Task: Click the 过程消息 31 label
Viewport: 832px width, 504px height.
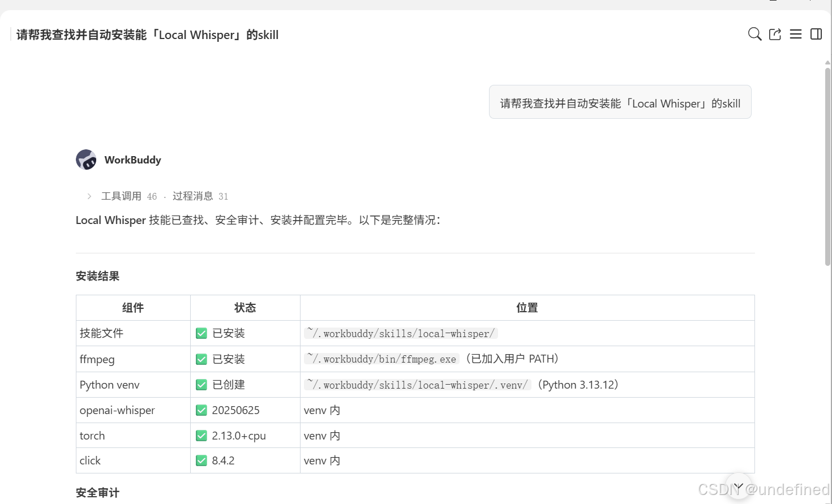Action: click(200, 196)
